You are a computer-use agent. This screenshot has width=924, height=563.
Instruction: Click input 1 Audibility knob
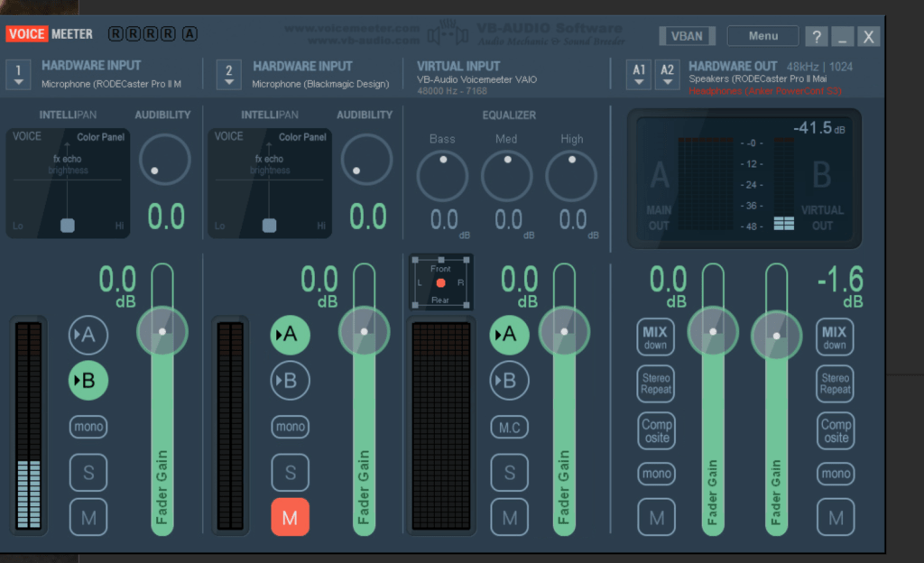click(165, 160)
